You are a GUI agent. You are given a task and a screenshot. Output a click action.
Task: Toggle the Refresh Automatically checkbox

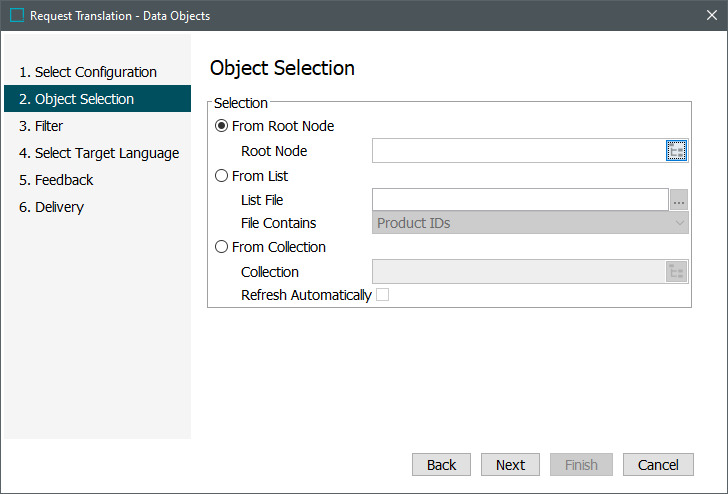[x=382, y=295]
